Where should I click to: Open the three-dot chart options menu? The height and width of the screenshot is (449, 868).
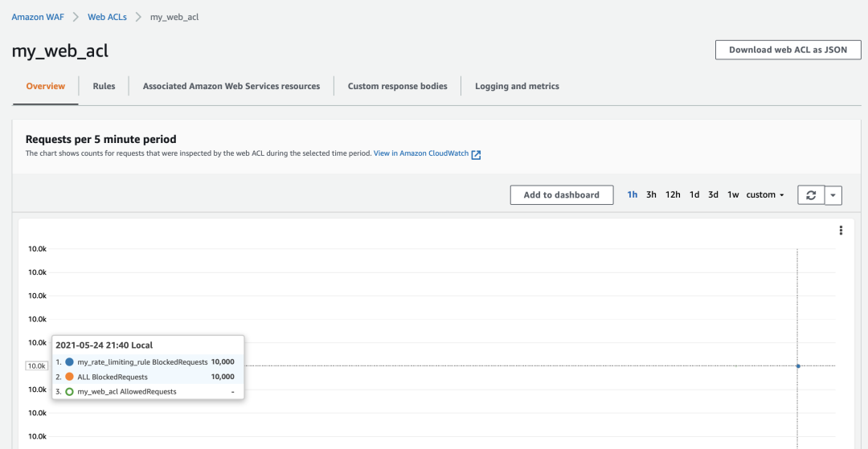click(841, 230)
